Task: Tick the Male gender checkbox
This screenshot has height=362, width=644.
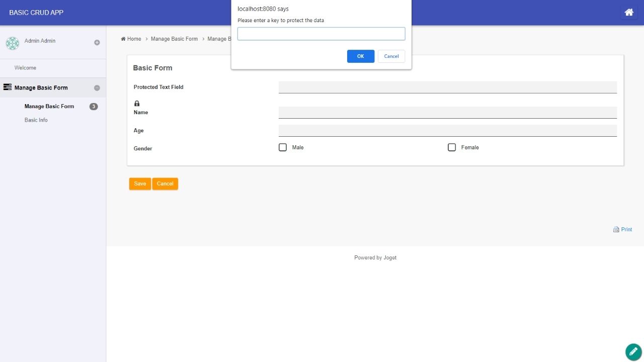Action: point(283,147)
